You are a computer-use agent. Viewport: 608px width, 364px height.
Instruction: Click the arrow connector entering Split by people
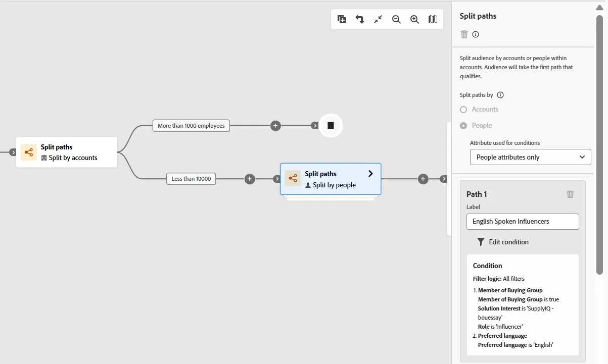point(277,179)
